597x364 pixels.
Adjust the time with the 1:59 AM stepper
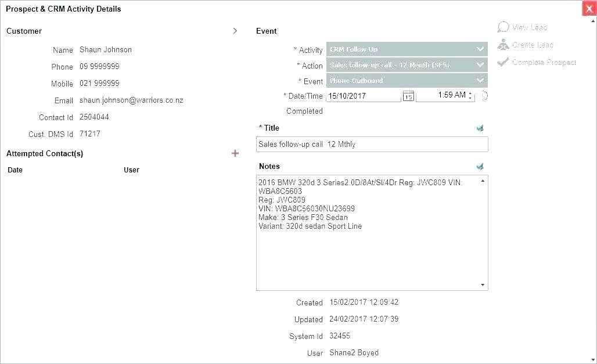(x=470, y=96)
